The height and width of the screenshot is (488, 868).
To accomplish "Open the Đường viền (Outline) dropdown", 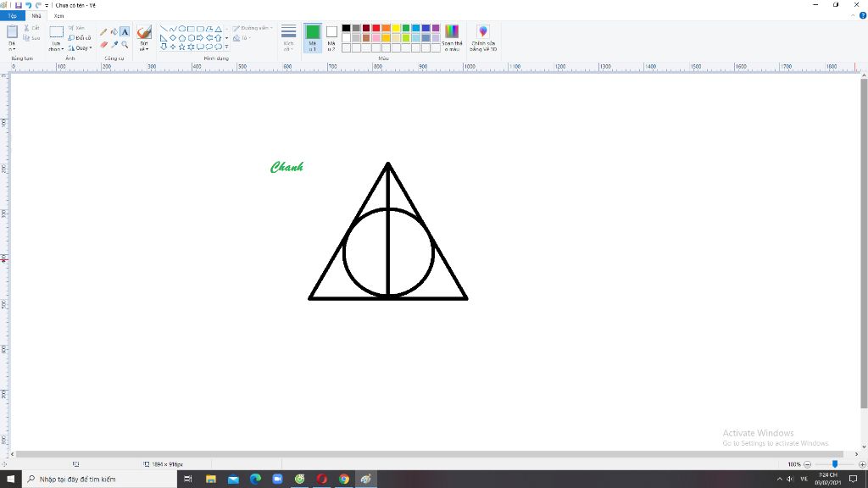I will [253, 28].
